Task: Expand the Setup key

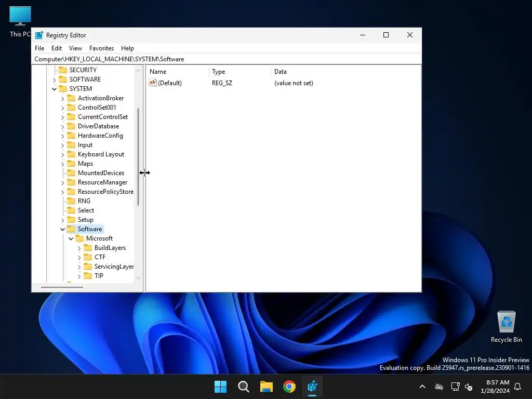Action: 62,220
